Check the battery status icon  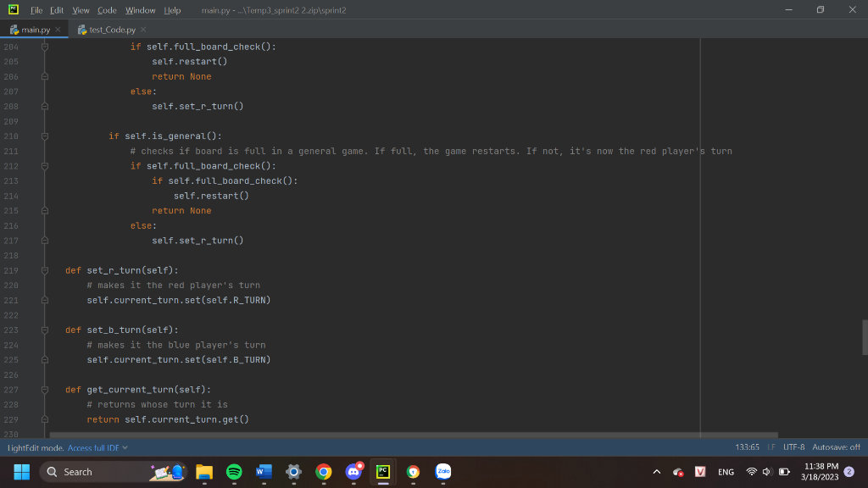[x=784, y=472]
